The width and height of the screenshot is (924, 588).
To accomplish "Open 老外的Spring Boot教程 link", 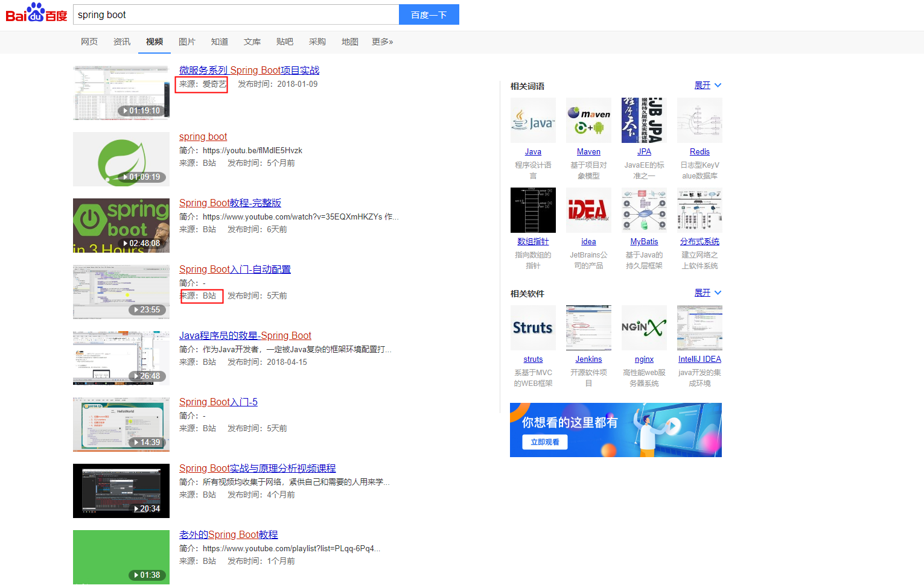I will click(228, 535).
